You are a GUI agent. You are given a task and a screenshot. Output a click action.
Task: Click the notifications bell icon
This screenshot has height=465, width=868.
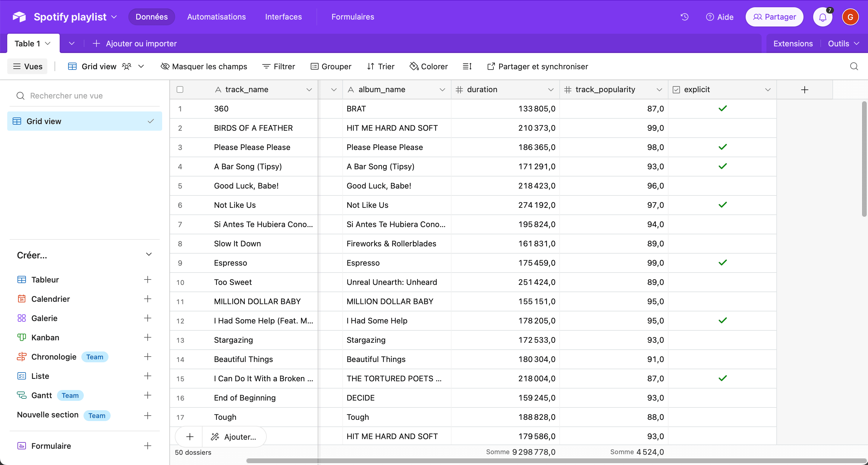pos(822,17)
